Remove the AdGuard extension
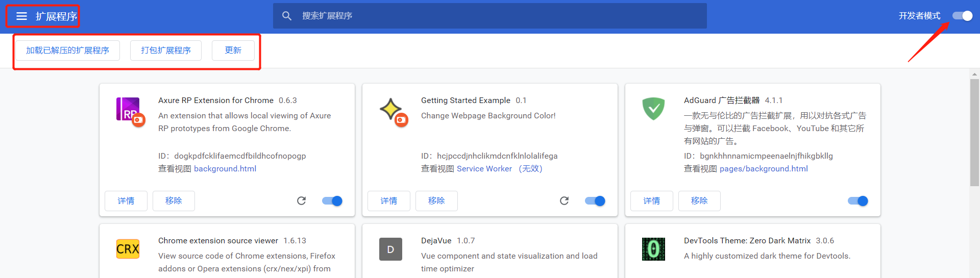This screenshot has height=278, width=980. tap(699, 201)
